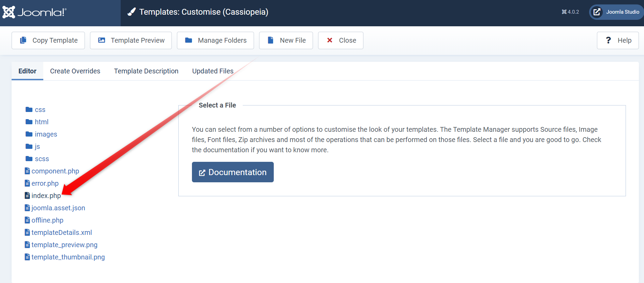Click the file icon beside templateDetails.xml
This screenshot has height=283, width=644.
(x=27, y=232)
